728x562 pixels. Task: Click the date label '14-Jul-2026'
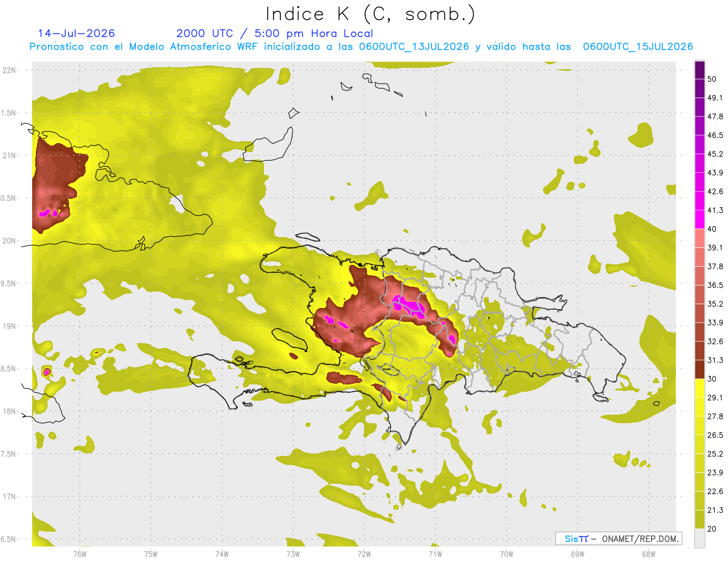(76, 33)
